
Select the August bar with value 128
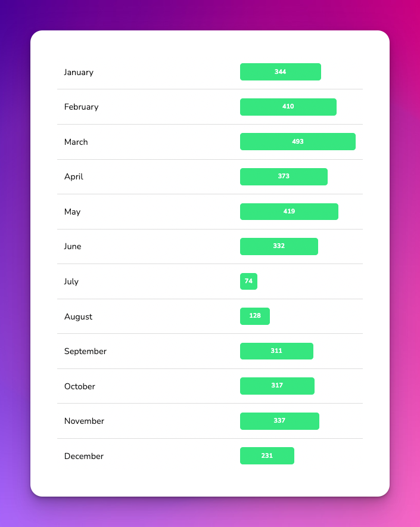click(x=255, y=317)
